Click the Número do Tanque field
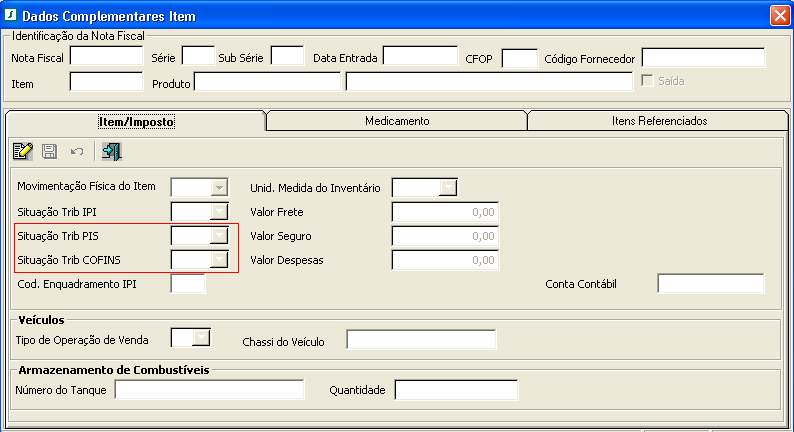 209,390
